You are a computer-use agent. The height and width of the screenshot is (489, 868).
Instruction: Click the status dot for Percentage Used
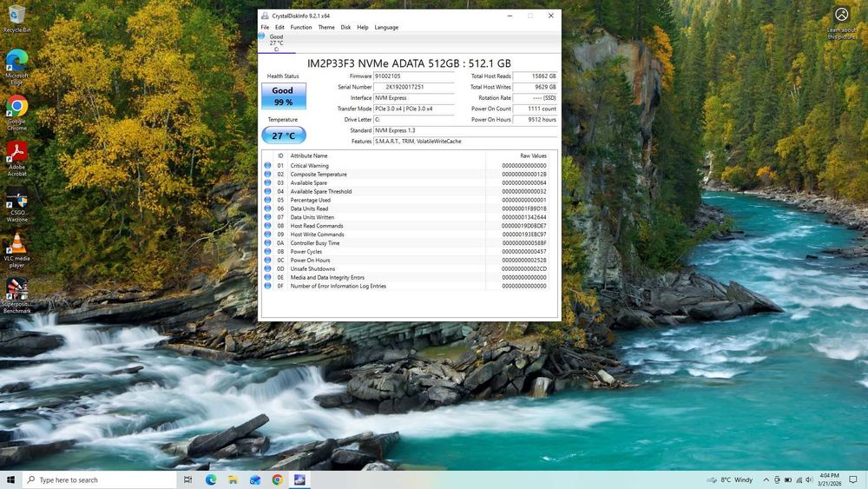coord(267,200)
